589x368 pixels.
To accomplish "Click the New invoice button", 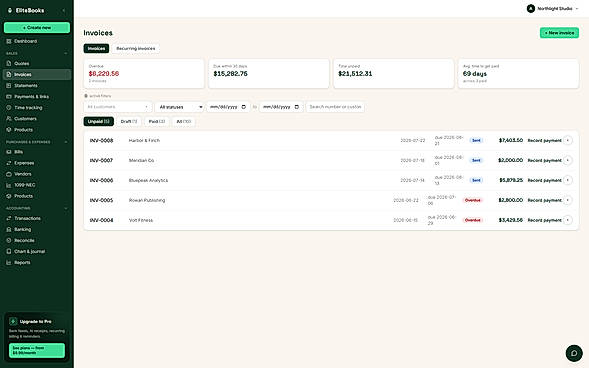I will click(559, 33).
